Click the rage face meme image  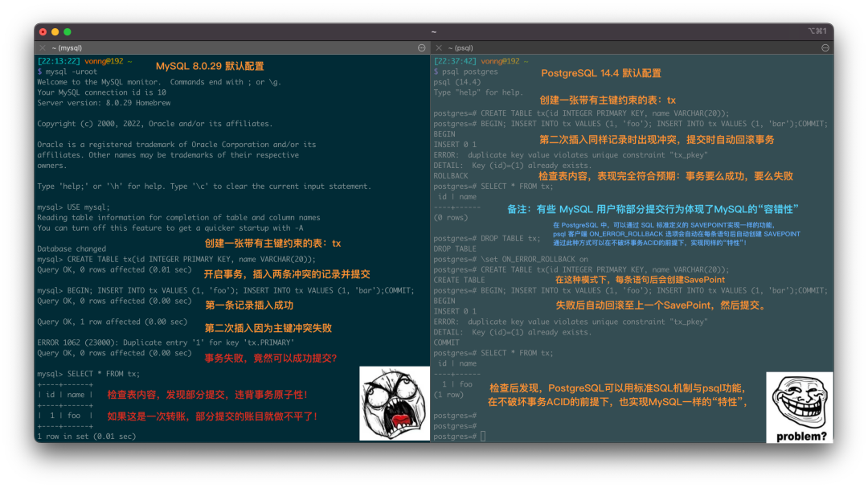pyautogui.click(x=394, y=404)
